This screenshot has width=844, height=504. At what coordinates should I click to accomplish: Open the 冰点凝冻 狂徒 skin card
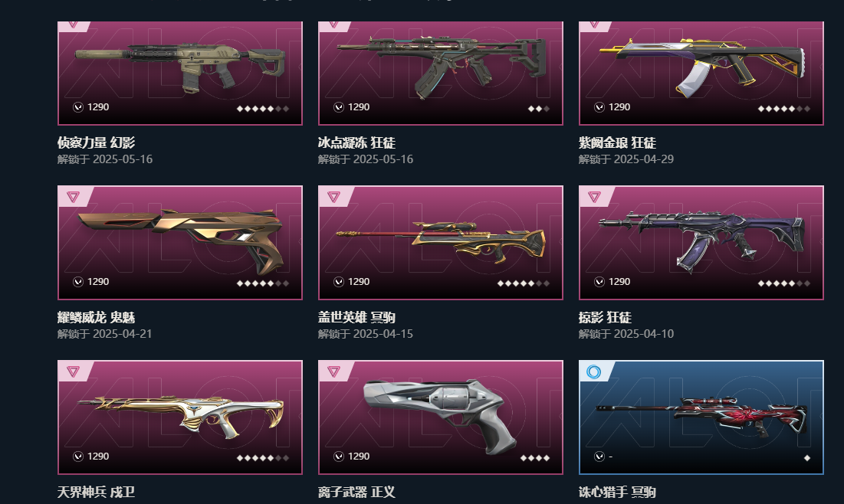coord(440,74)
